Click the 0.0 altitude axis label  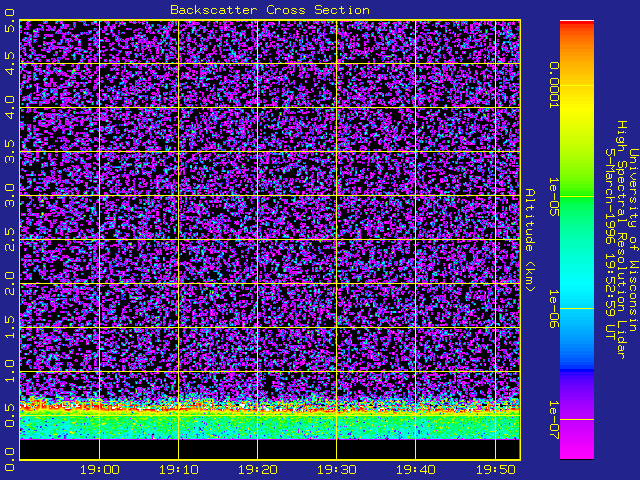9,460
